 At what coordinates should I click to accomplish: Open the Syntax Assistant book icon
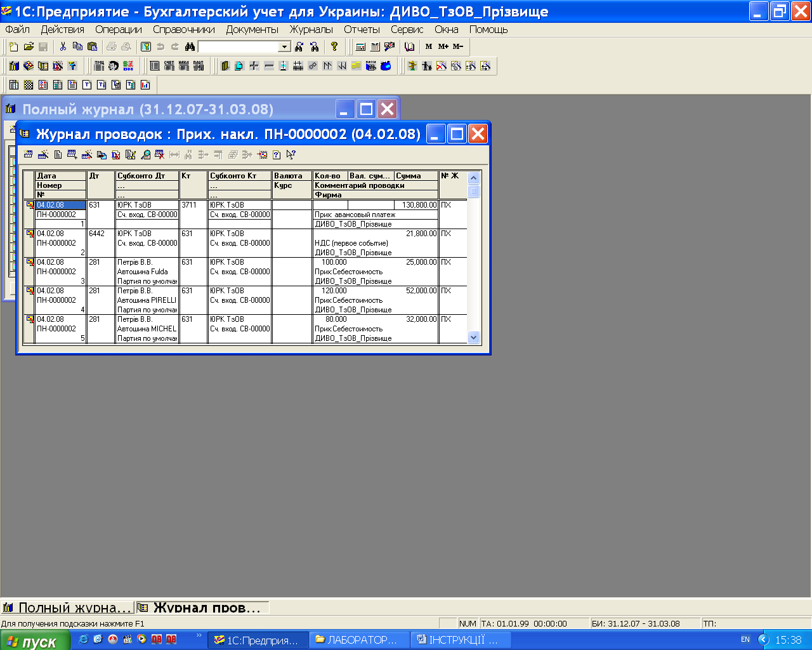[409, 46]
